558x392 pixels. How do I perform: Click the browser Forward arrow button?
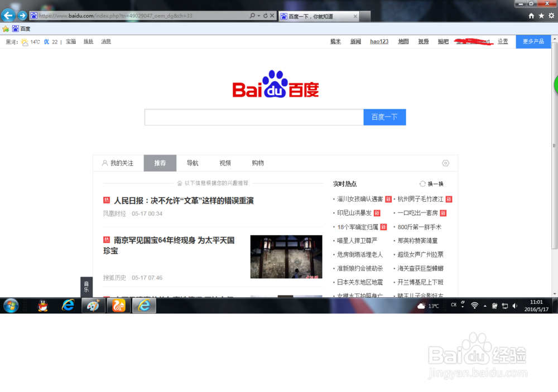pyautogui.click(x=22, y=16)
